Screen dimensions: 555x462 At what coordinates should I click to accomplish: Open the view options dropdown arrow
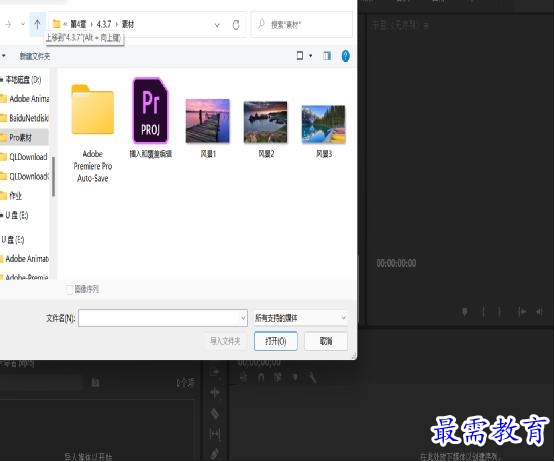(x=310, y=56)
